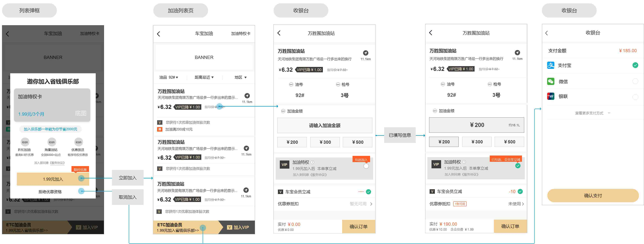Choose ¥300 preset under the filled ¥200 amount
This screenshot has width=644, height=244.
pos(476,142)
